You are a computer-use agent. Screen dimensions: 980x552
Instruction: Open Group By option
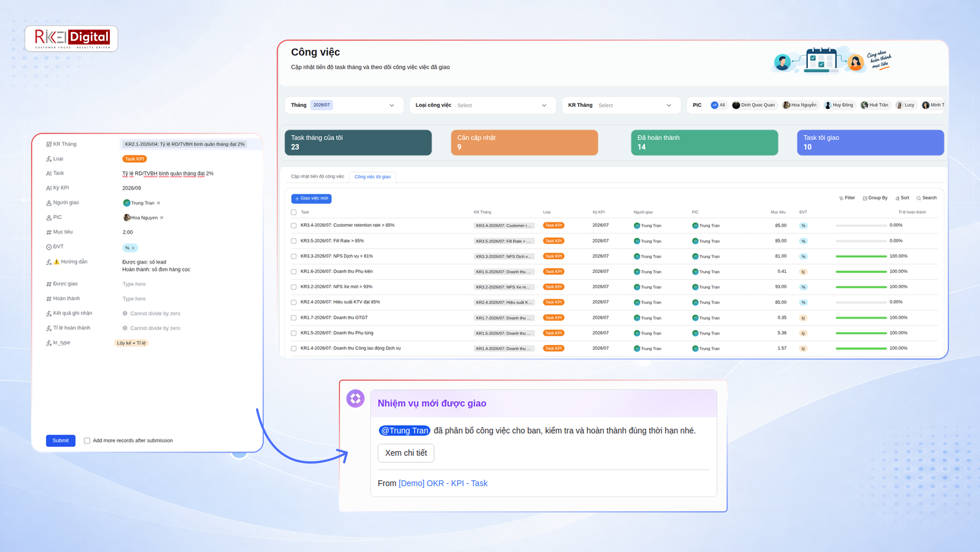[x=875, y=198]
